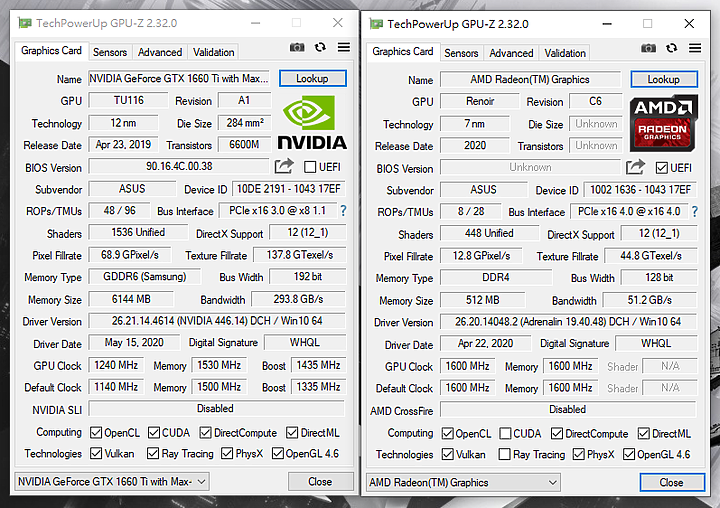Image resolution: width=720 pixels, height=508 pixels.
Task: Toggle DirectCompute checkbox in the AMD window
Action: click(x=557, y=434)
